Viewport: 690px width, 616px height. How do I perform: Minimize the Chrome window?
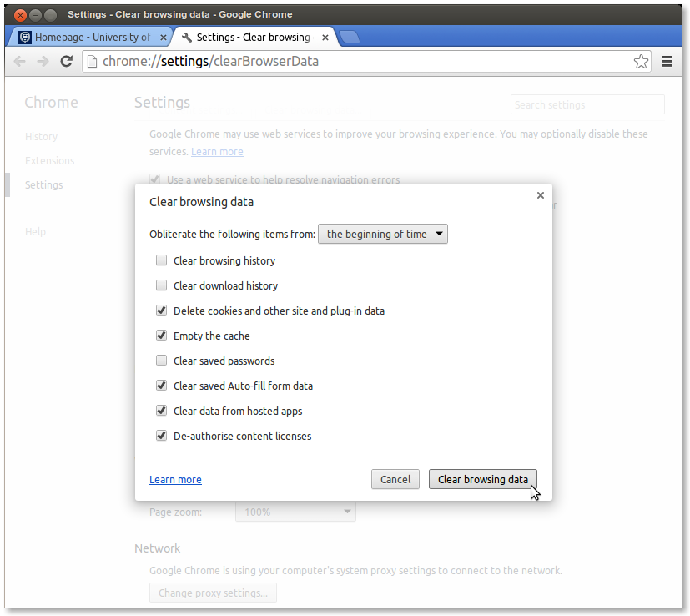click(36, 15)
